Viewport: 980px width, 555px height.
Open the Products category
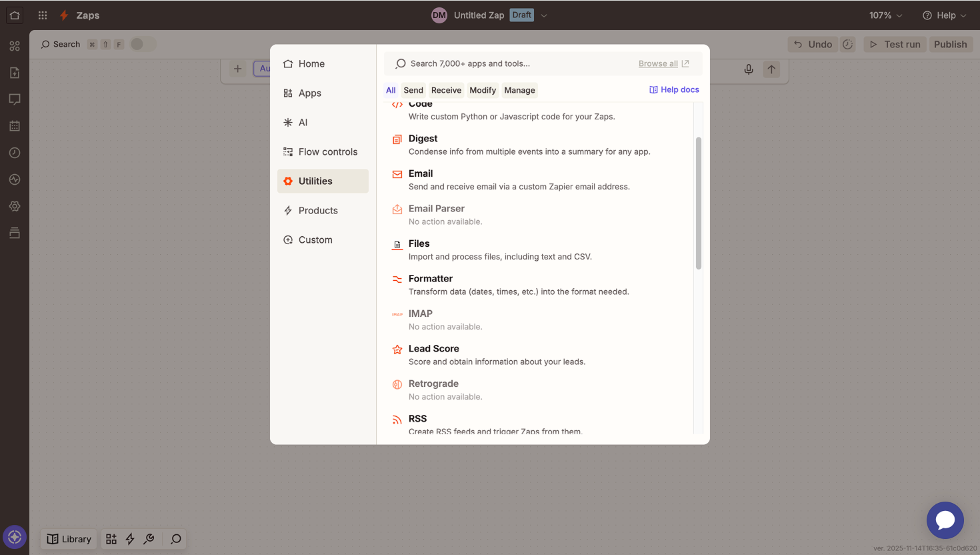323,211
